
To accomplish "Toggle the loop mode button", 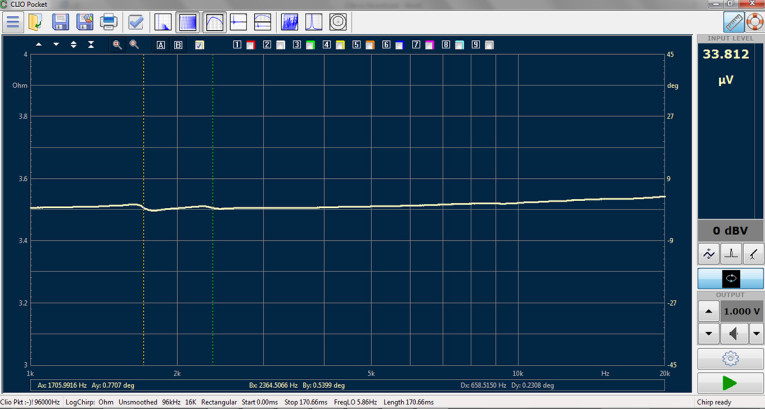I will pyautogui.click(x=730, y=278).
